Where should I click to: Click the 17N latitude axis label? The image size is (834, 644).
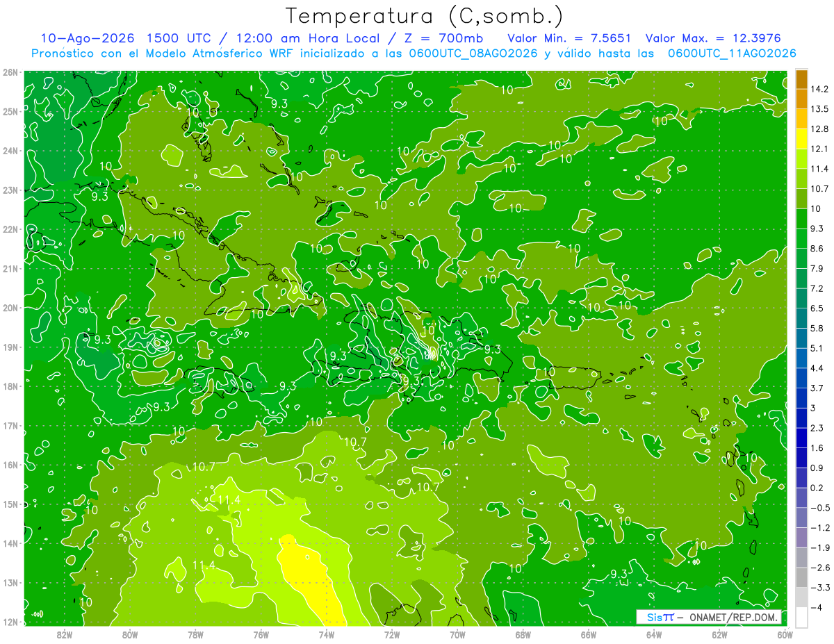pos(10,426)
